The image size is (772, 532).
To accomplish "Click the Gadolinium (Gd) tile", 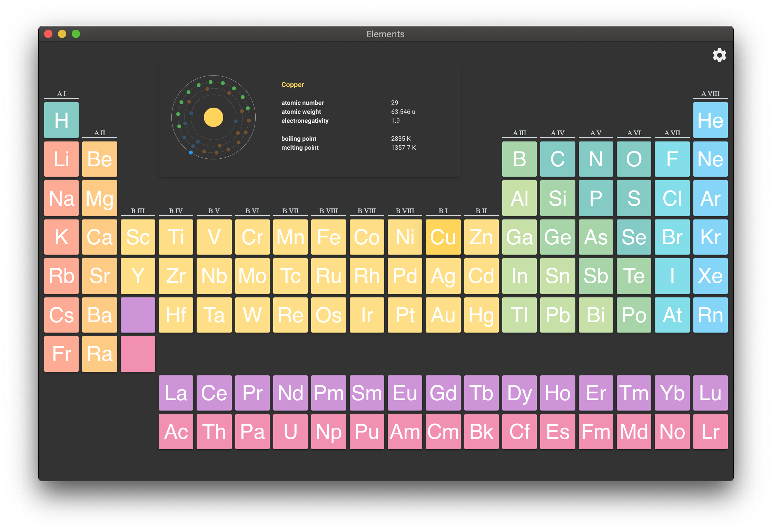I will pyautogui.click(x=443, y=393).
